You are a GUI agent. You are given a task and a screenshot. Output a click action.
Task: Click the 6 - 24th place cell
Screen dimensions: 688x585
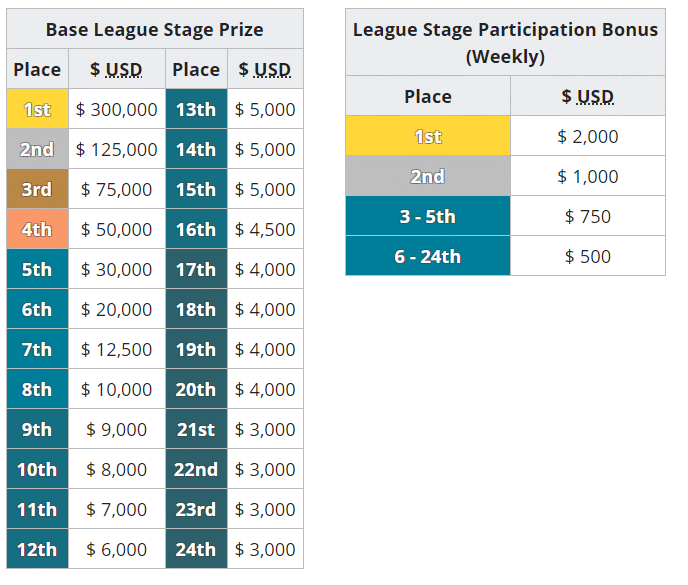click(427, 256)
